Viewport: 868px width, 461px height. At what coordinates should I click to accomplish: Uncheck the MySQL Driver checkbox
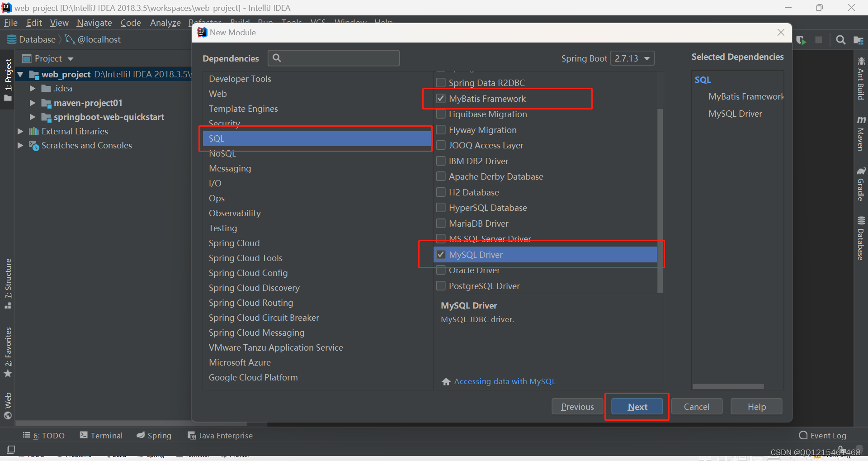441,255
